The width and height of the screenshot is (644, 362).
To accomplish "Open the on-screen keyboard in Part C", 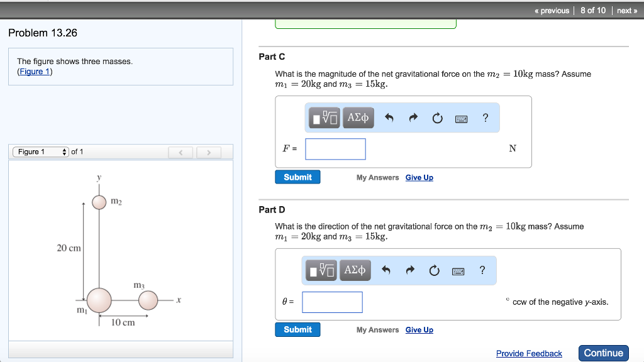I will coord(461,118).
